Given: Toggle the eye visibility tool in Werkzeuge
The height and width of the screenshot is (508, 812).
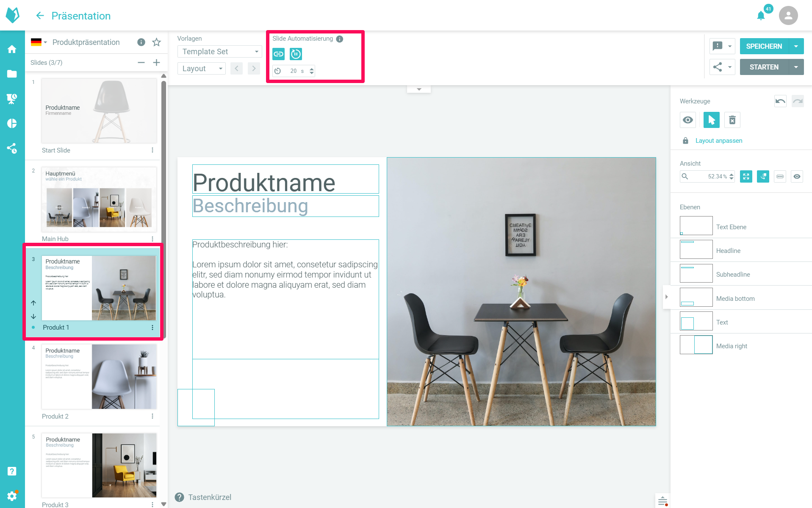Looking at the screenshot, I should 688,120.
